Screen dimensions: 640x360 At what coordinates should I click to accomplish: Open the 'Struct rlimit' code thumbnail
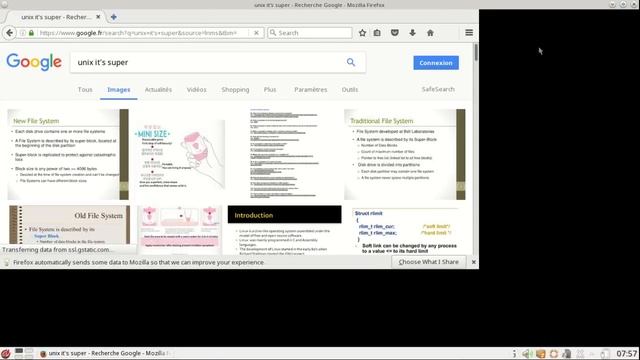pos(405,231)
